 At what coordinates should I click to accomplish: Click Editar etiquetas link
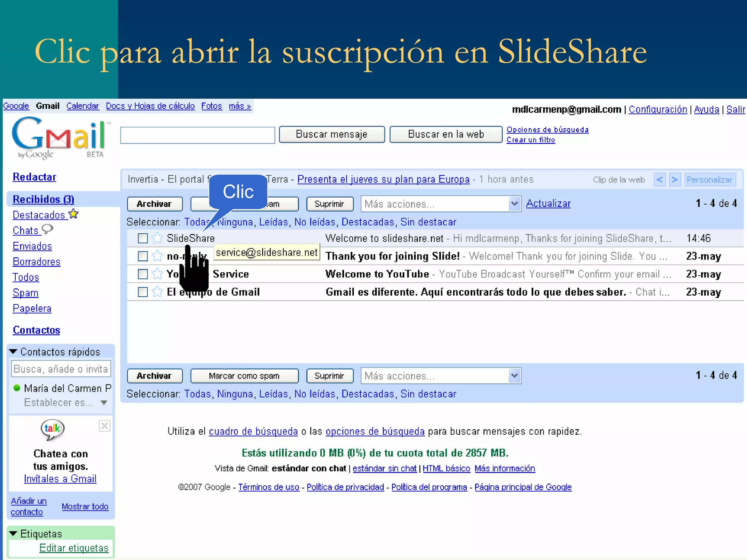point(74,548)
